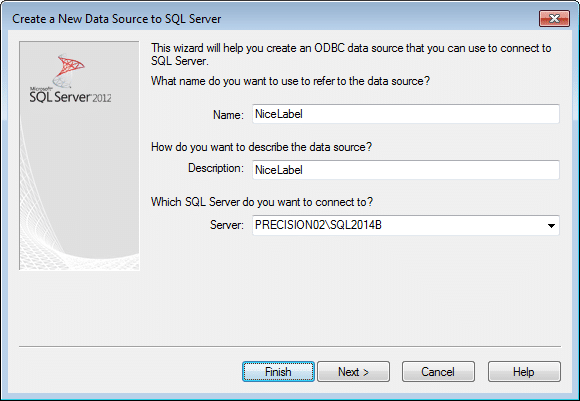The width and height of the screenshot is (580, 401).
Task: Cancel the data source wizard
Action: 438,371
